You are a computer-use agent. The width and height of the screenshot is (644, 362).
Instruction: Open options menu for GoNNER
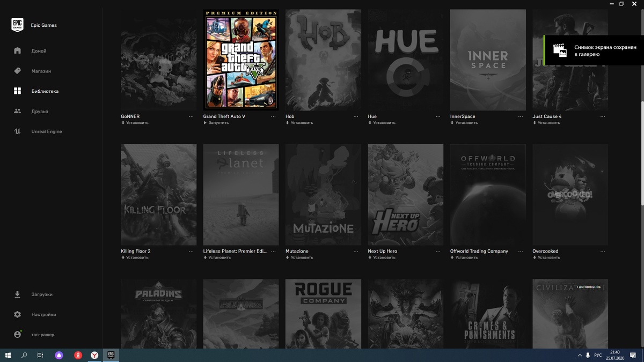(x=191, y=116)
